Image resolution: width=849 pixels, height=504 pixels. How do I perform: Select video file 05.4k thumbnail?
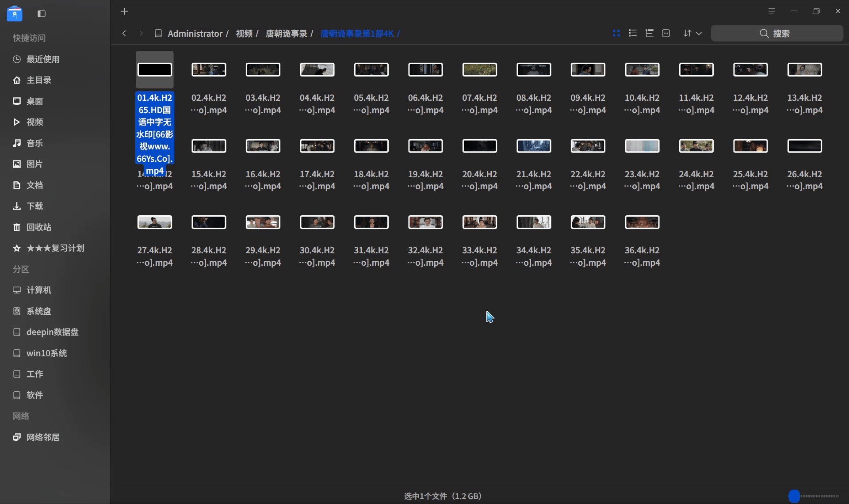tap(371, 69)
